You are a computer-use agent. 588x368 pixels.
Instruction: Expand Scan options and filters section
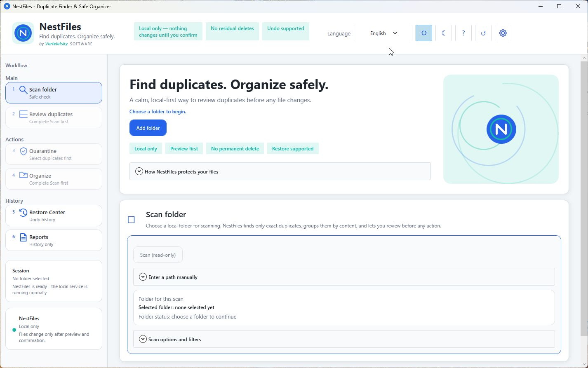point(344,339)
